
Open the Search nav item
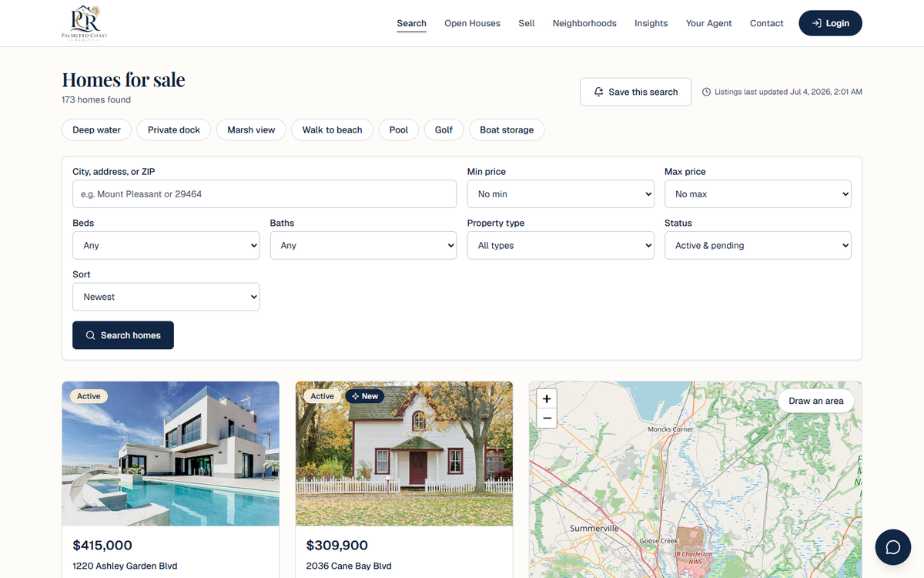point(411,23)
